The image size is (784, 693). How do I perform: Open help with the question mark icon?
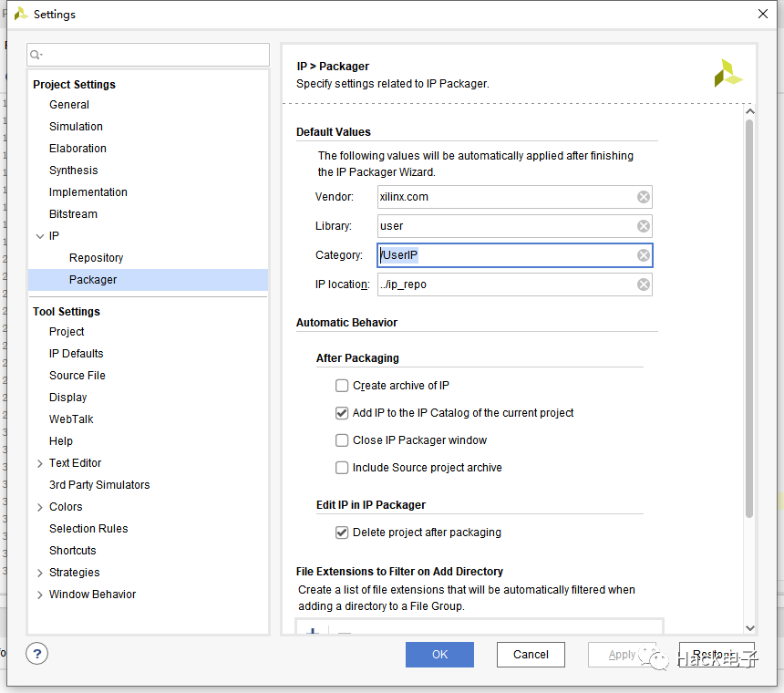[37, 654]
